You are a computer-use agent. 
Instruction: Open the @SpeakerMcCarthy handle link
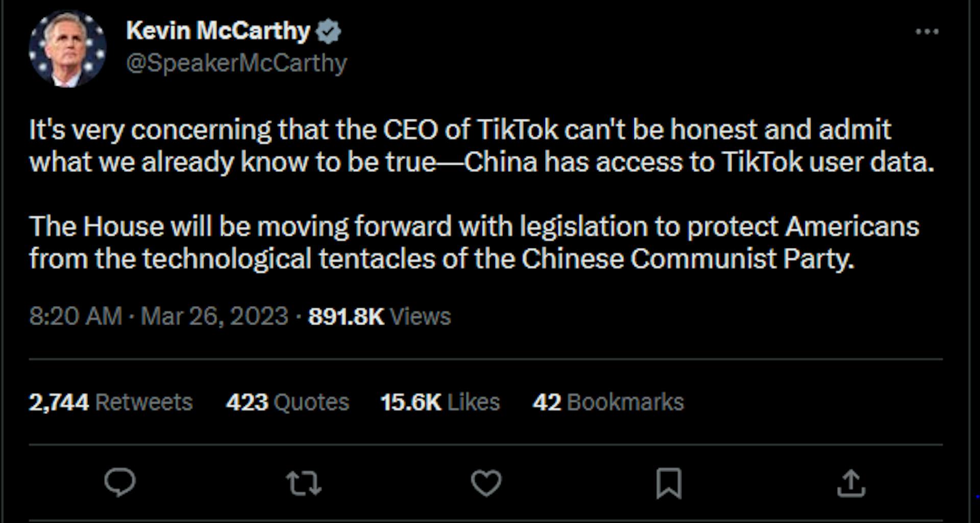pyautogui.click(x=236, y=63)
